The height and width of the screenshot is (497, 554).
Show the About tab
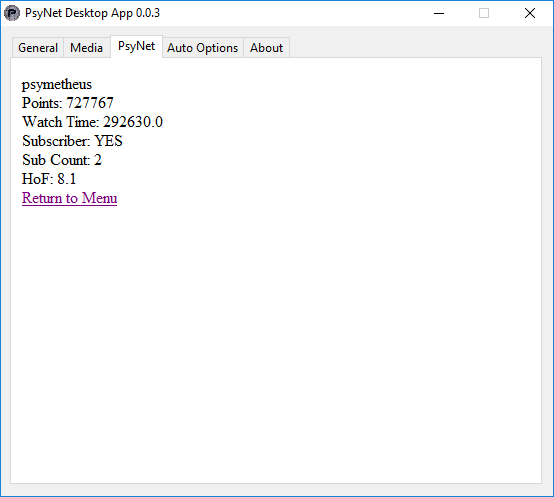tap(266, 48)
